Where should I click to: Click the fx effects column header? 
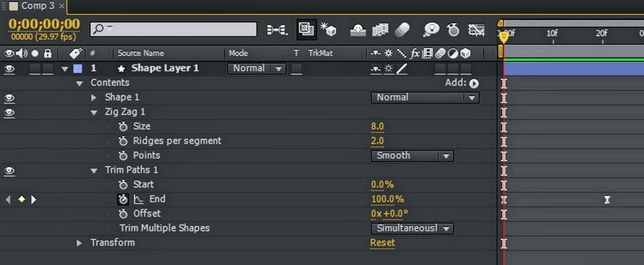coord(415,53)
